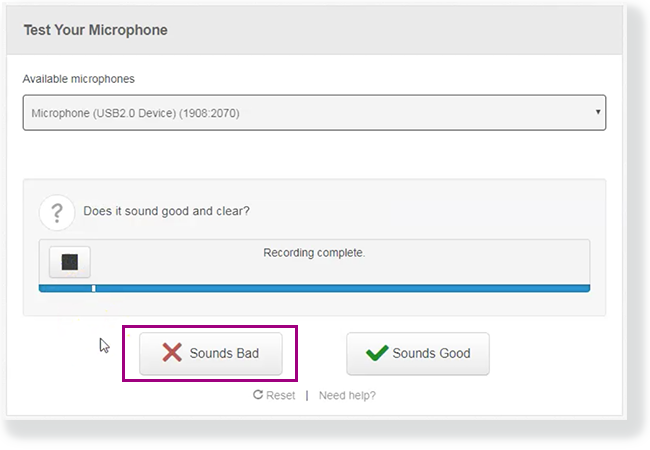Click the green checkmark on Sounds Good

point(376,353)
